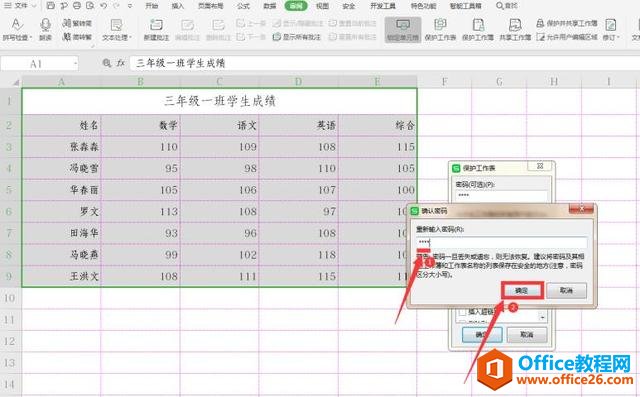Viewport: 640px width, 397px height.
Task: Click the Save icon in quick access toolbar
Action: click(51, 6)
